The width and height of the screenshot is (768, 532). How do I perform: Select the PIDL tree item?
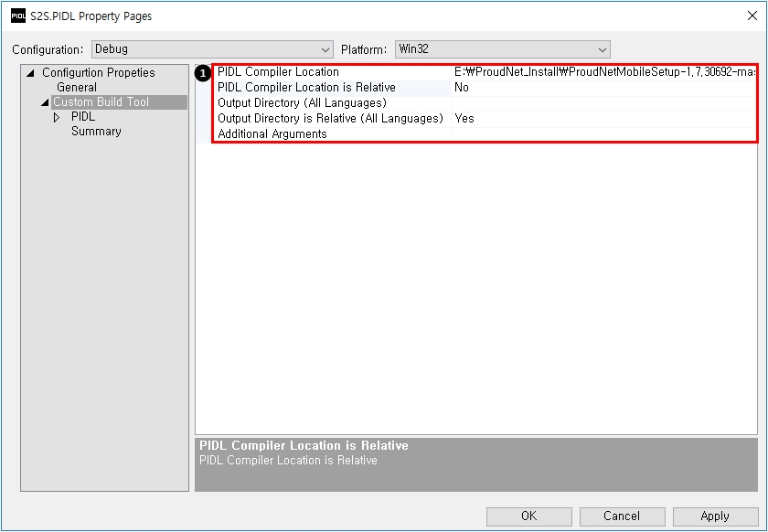(x=83, y=117)
